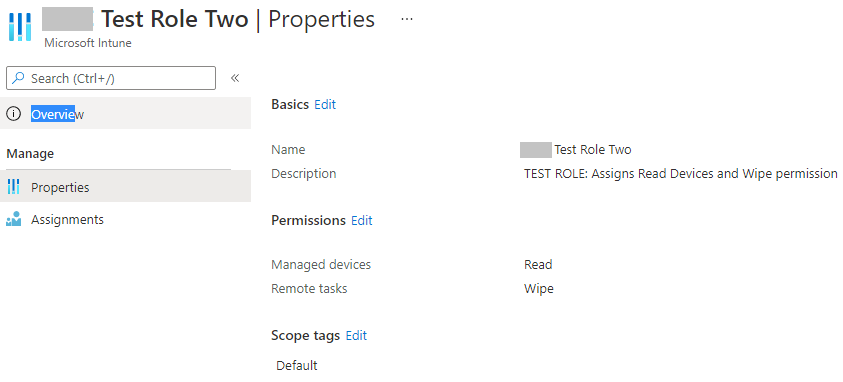Viewport: 843px width, 382px height.
Task: Click the Overview info icon
Action: (x=13, y=114)
